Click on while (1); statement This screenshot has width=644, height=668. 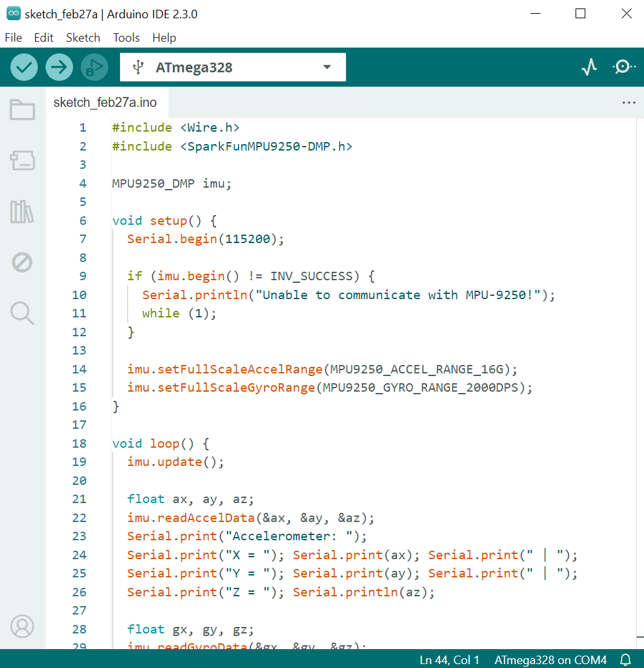pyautogui.click(x=179, y=313)
